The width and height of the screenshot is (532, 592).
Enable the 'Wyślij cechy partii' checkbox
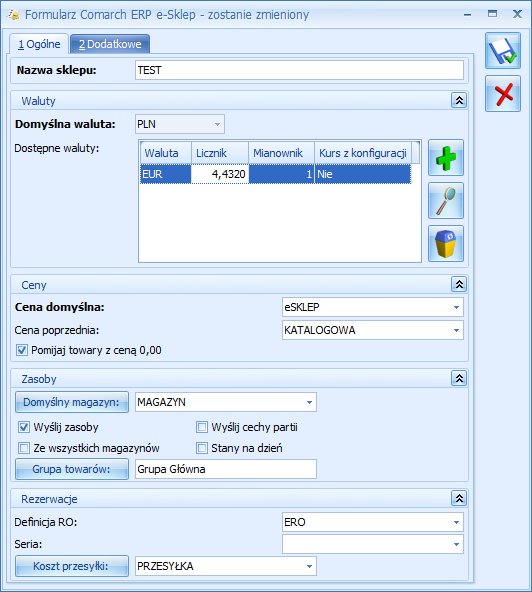tap(202, 427)
